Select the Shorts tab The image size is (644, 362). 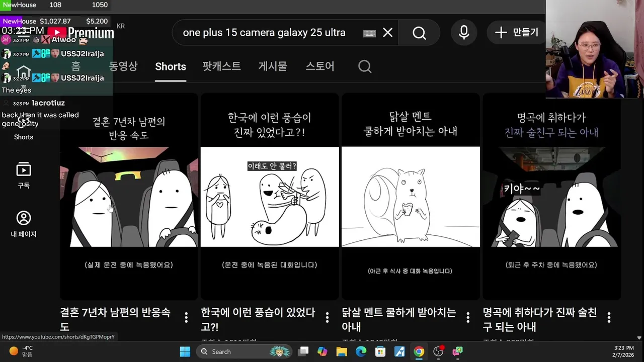click(x=171, y=66)
